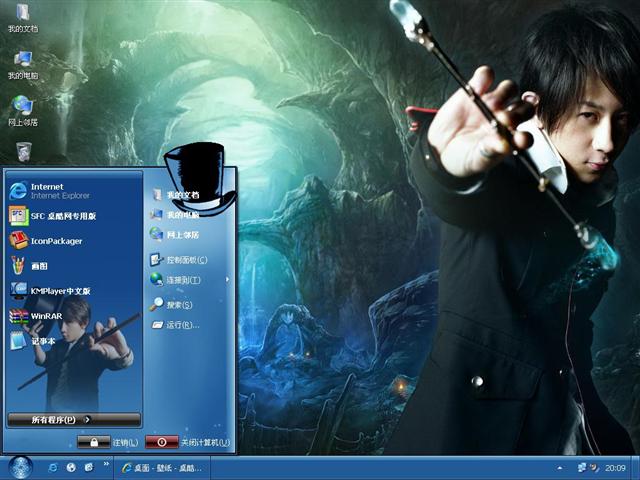Show hidden tray icons with arrow
The image size is (640, 480).
[554, 467]
